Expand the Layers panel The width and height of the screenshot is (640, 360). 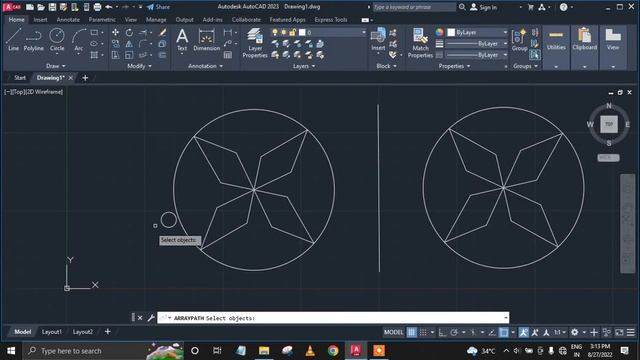304,66
